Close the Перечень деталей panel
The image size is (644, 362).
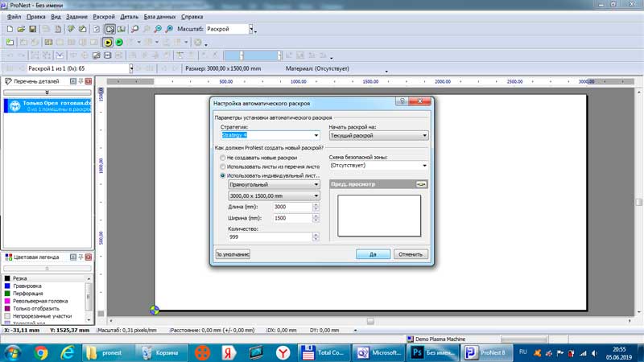pos(89,81)
